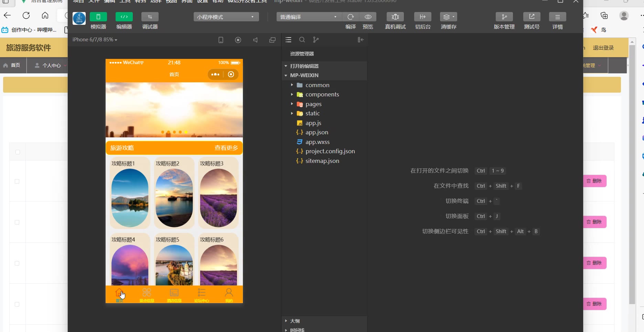
Task: Click the 退出登录 logout button
Action: tap(603, 48)
